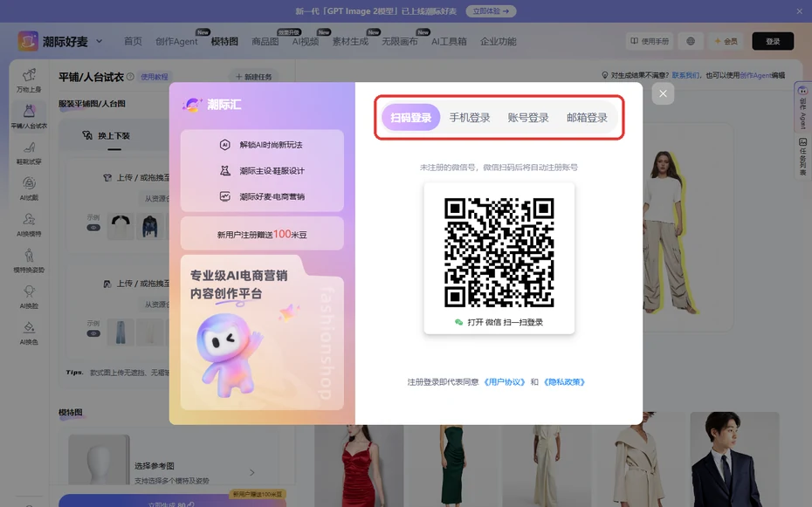The height and width of the screenshot is (507, 812).
Task: Open 素材生成 menu item
Action: point(350,41)
